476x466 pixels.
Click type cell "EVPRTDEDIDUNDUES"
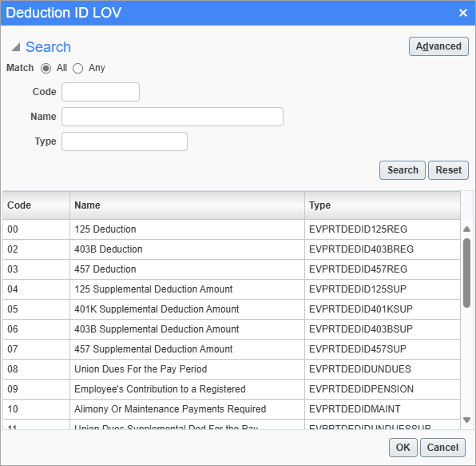click(383, 369)
